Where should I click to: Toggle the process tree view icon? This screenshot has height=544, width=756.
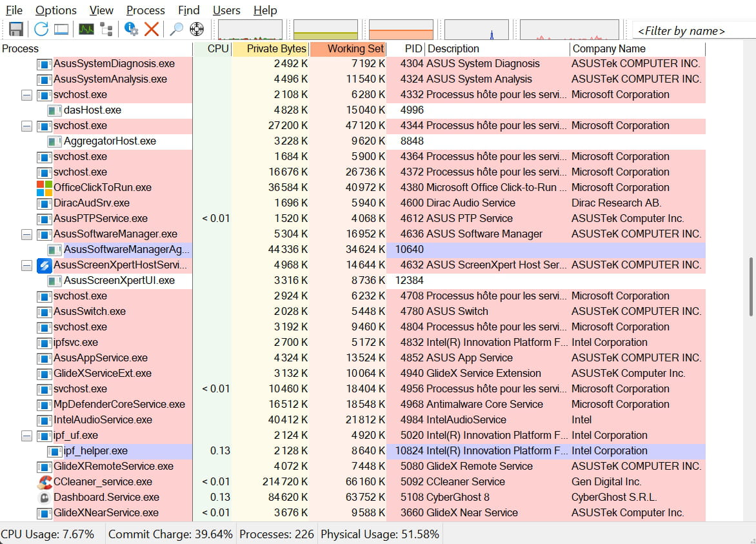pyautogui.click(x=106, y=29)
